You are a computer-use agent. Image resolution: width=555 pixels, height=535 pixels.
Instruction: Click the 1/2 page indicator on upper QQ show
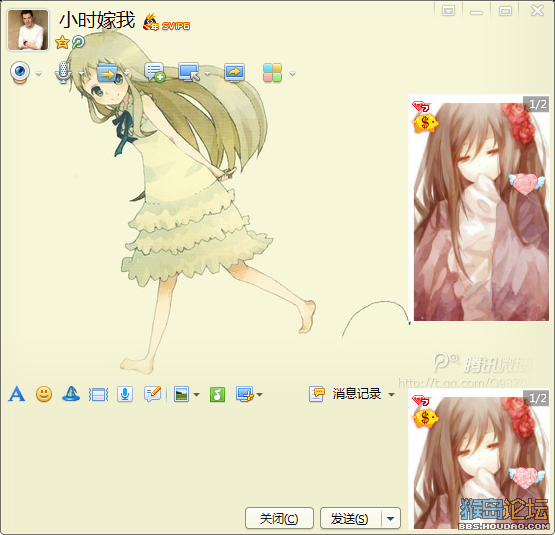point(537,104)
